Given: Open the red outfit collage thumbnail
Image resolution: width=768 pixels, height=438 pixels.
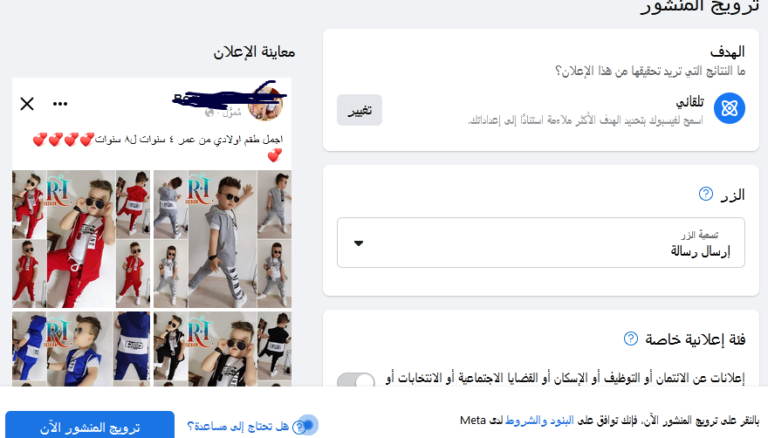Looking at the screenshot, I should (81, 239).
